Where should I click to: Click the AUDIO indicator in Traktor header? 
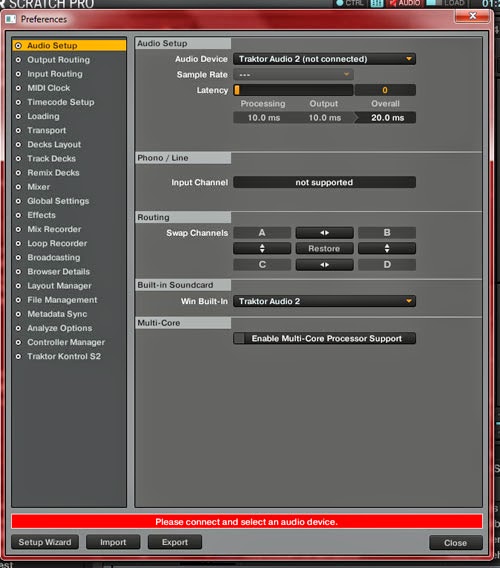pos(405,3)
